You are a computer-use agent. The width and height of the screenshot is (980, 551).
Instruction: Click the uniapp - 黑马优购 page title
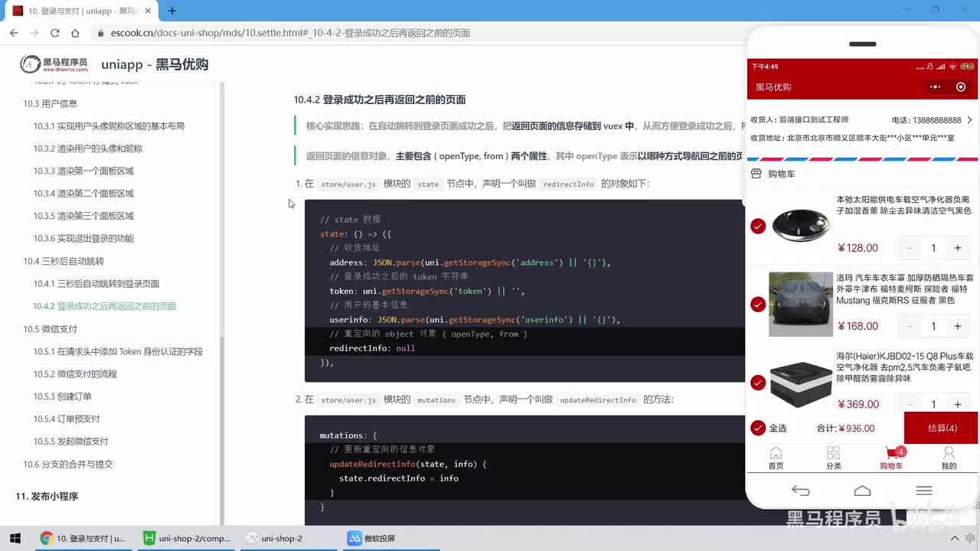click(x=155, y=64)
